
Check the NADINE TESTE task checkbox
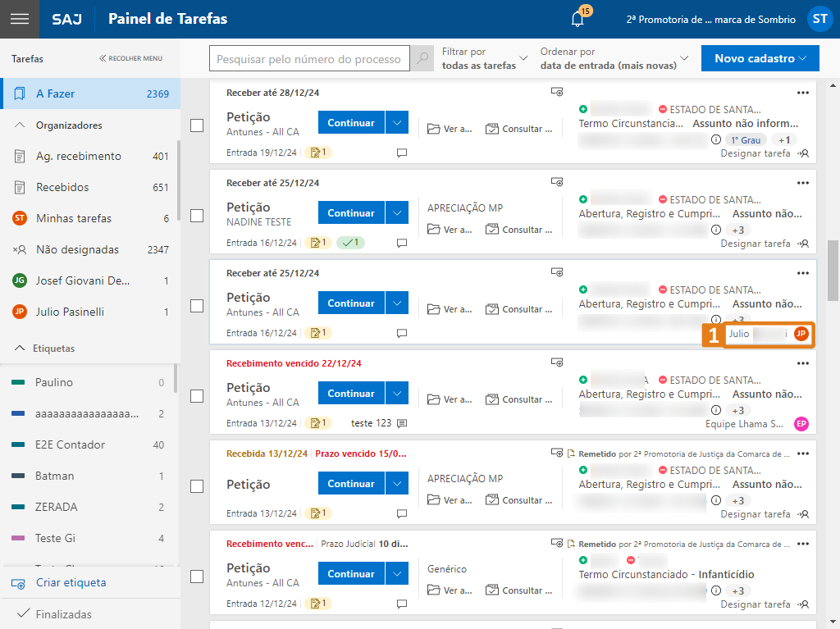point(197,216)
